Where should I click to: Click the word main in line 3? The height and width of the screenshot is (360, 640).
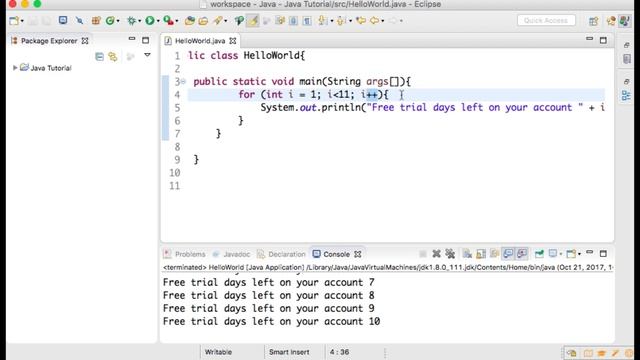pyautogui.click(x=310, y=81)
